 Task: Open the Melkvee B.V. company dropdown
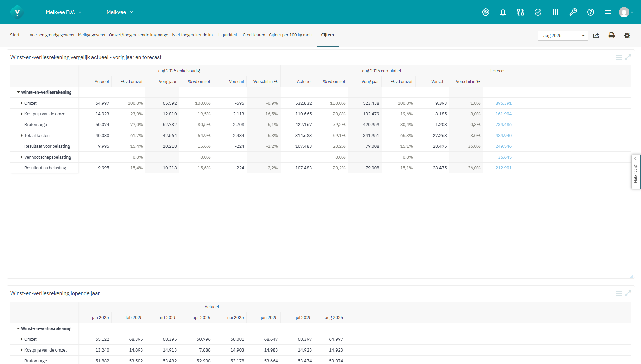(x=64, y=12)
